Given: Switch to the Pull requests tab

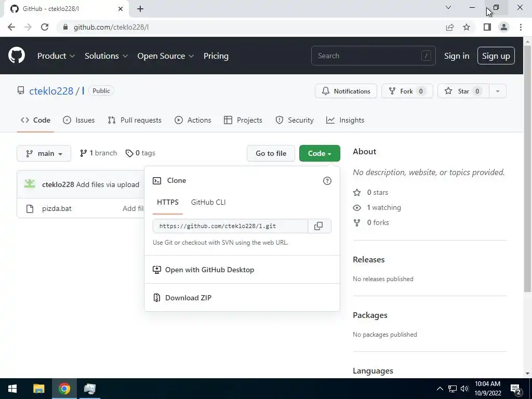Looking at the screenshot, I should pyautogui.click(x=135, y=120).
